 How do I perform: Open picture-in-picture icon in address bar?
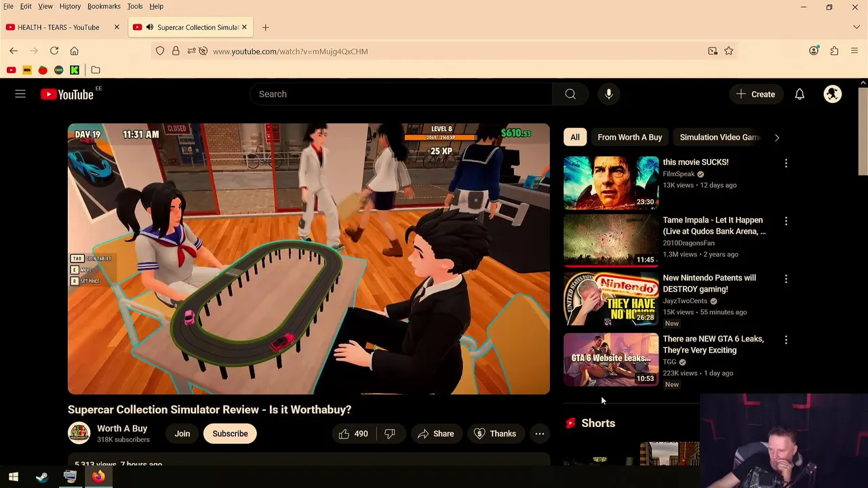(x=713, y=51)
